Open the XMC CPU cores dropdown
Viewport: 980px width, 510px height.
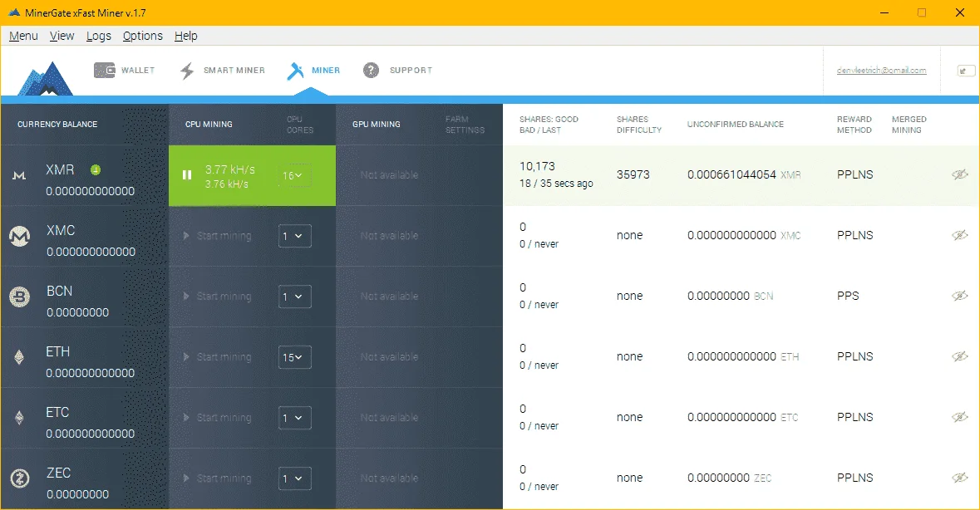point(294,236)
